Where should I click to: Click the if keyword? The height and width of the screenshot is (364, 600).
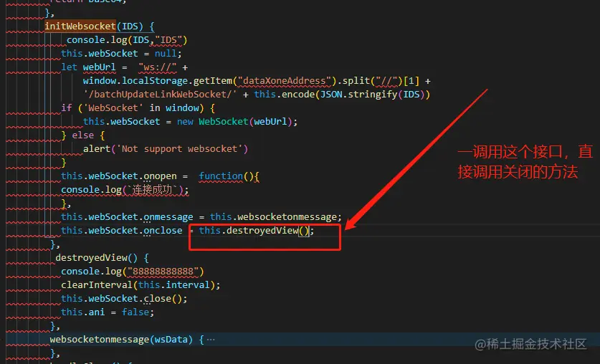point(67,108)
